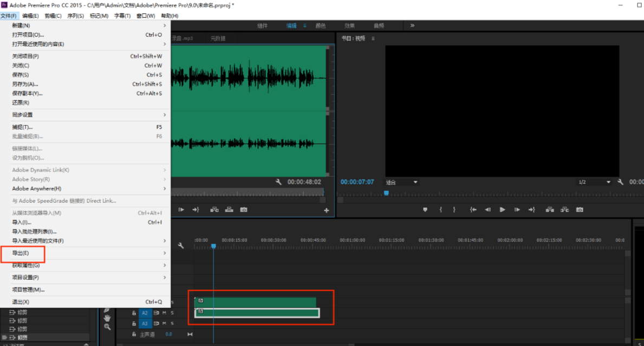Click Play in the Program monitor
Screen dimensions: 644x346
pyautogui.click(x=502, y=210)
